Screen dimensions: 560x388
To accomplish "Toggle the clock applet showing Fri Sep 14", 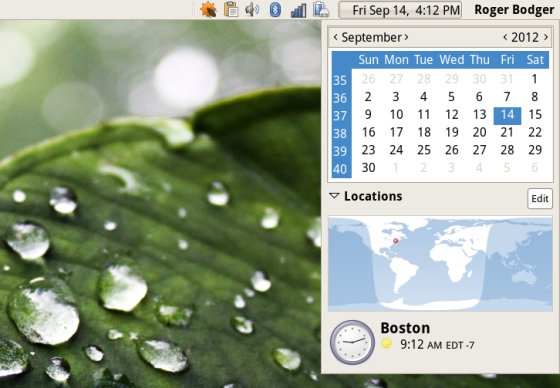I will (400, 10).
